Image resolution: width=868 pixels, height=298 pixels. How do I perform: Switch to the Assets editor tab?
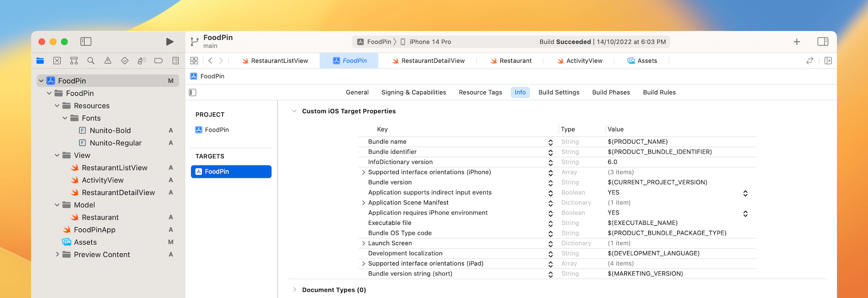642,61
